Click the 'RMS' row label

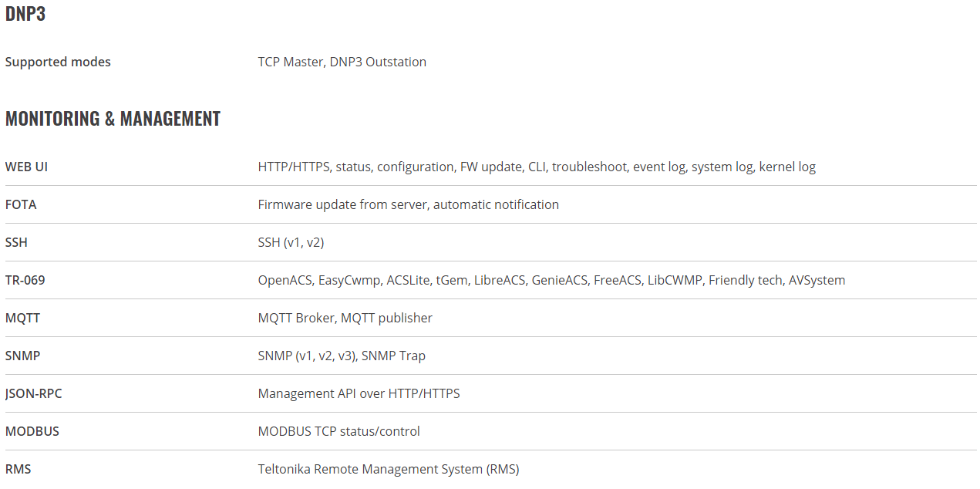coord(19,469)
